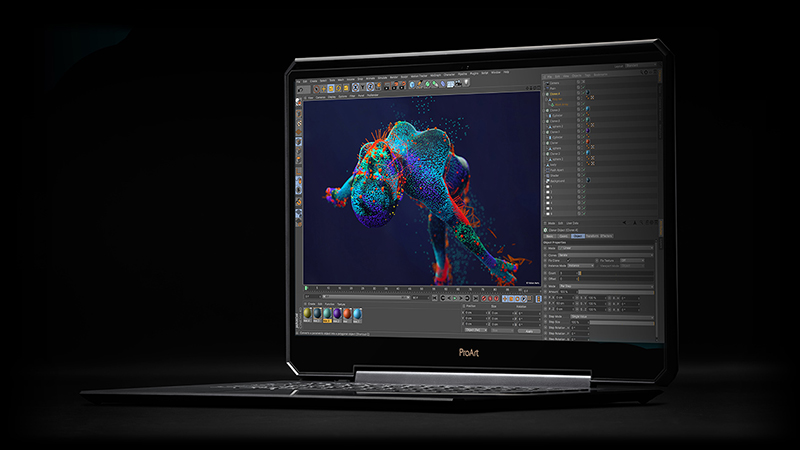Open the Object Manager Tags menu

[x=588, y=76]
